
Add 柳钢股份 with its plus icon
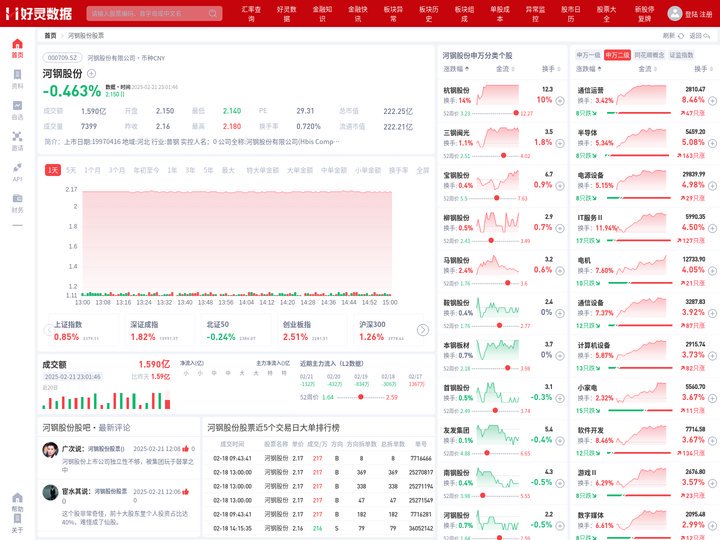560,228
